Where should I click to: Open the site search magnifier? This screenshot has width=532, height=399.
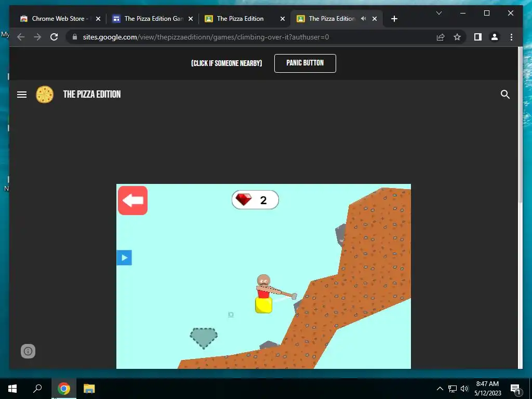tap(505, 95)
